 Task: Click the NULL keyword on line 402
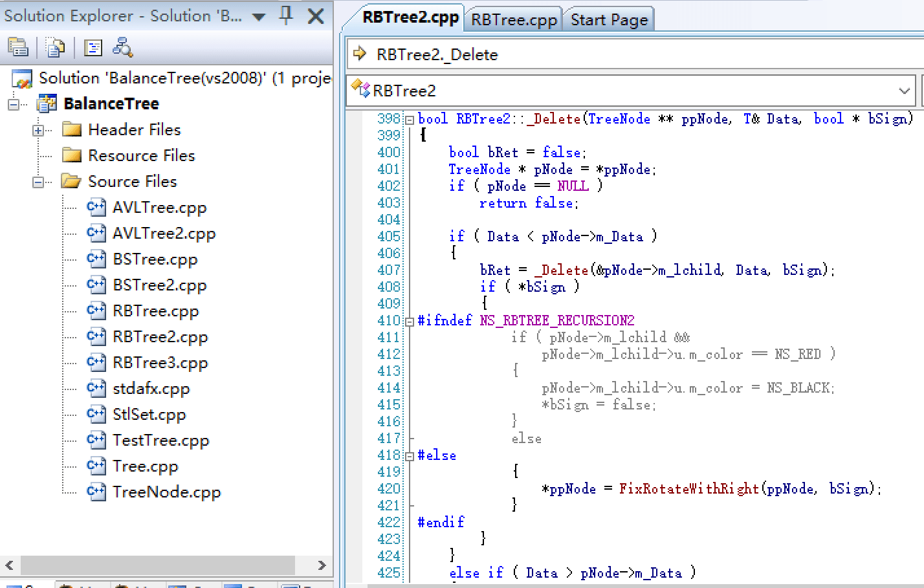click(x=573, y=186)
